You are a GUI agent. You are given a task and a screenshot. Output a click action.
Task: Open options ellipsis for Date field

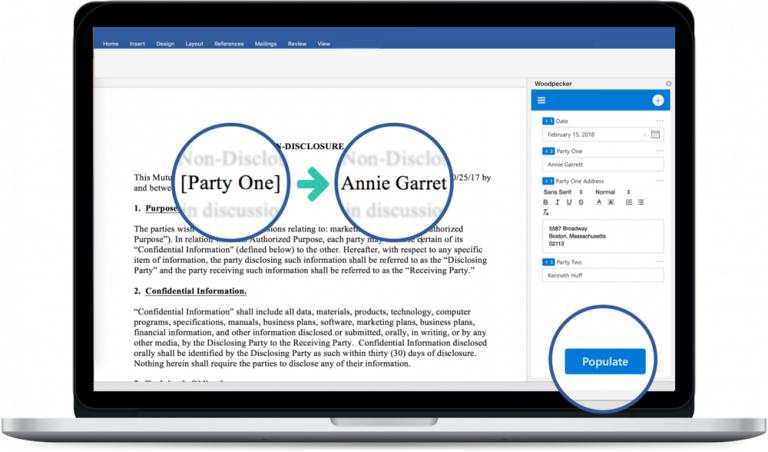(659, 121)
